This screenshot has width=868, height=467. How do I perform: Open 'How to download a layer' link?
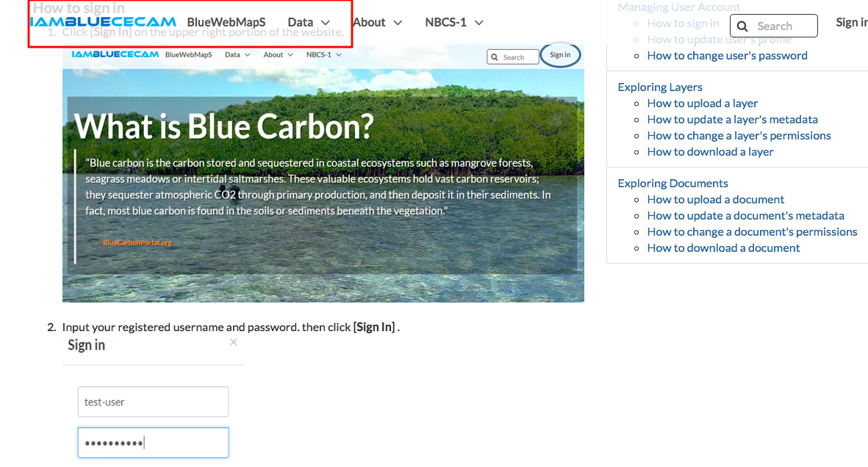[x=710, y=151]
